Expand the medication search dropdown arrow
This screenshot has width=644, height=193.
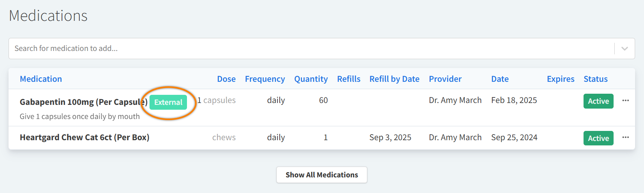pyautogui.click(x=625, y=49)
